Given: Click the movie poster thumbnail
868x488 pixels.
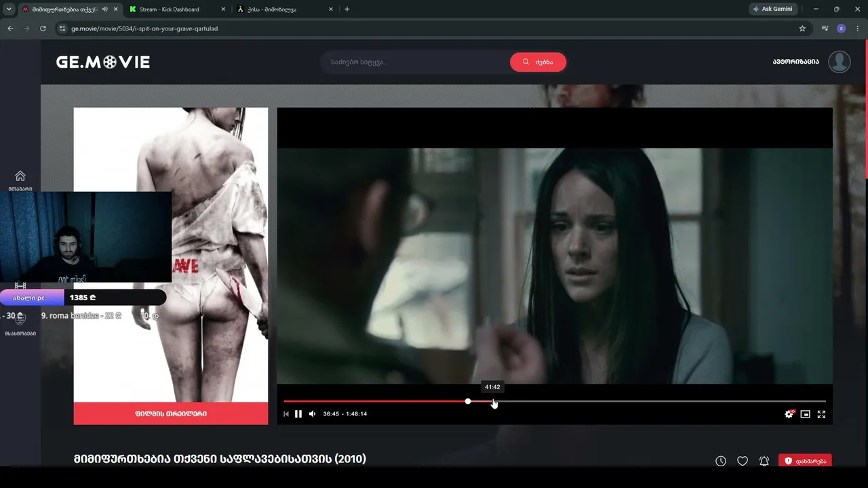Looking at the screenshot, I should [171, 255].
